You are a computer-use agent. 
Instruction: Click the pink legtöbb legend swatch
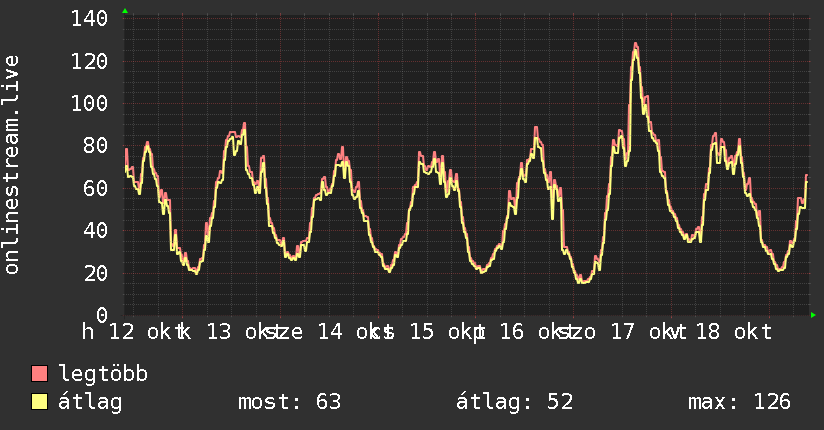click(x=39, y=374)
